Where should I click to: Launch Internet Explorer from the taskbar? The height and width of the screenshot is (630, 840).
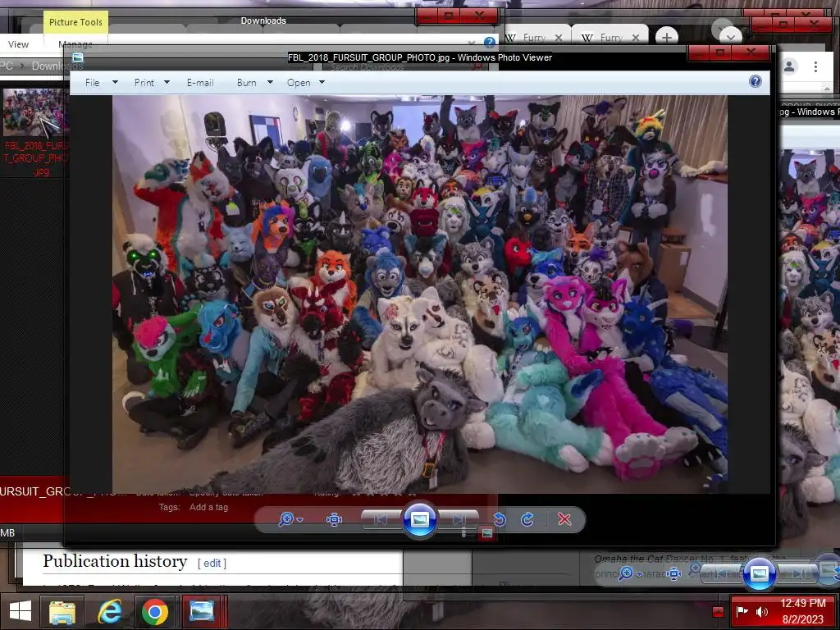[x=109, y=611]
